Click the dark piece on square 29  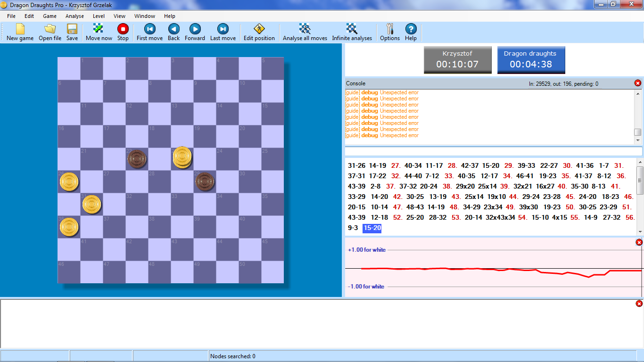(205, 181)
